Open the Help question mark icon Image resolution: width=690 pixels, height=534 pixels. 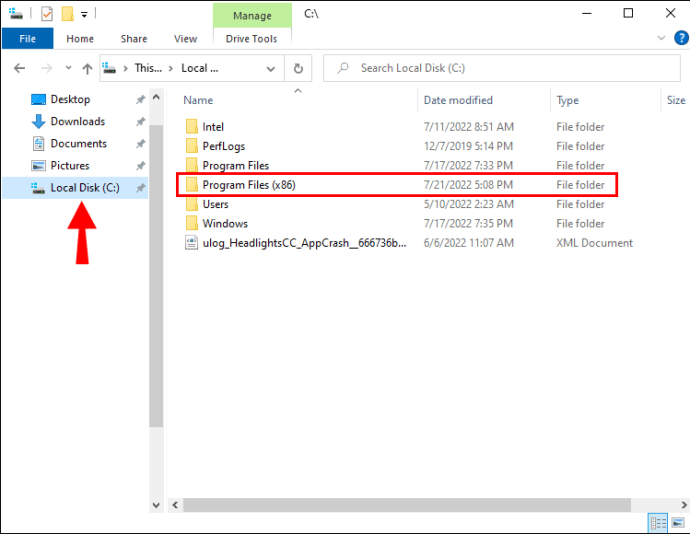click(x=681, y=38)
